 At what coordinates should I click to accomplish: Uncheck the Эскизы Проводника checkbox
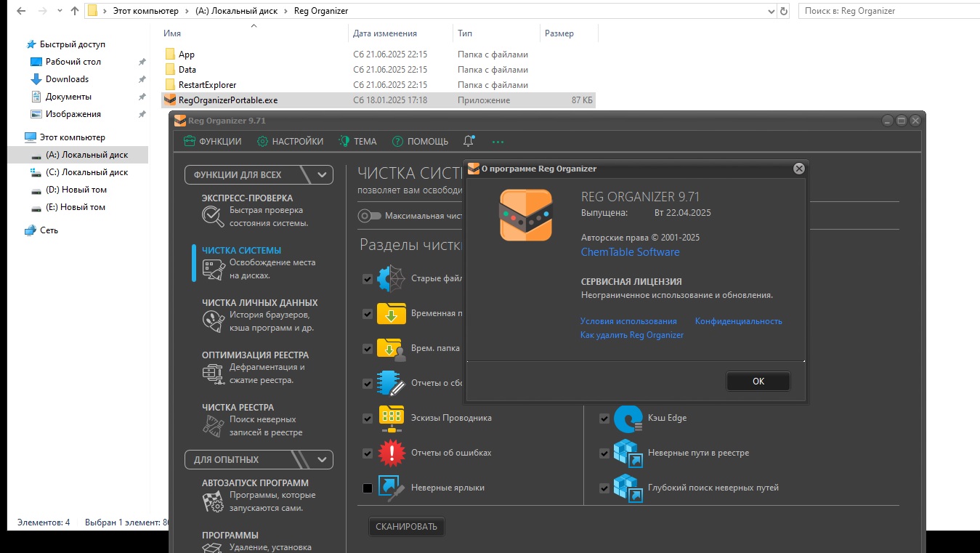368,419
